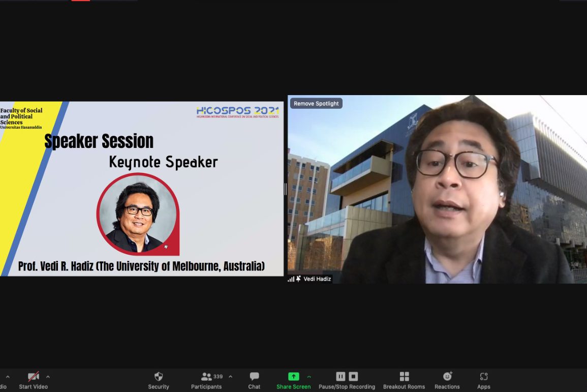Expand the arrow next to Participants count

point(230,377)
